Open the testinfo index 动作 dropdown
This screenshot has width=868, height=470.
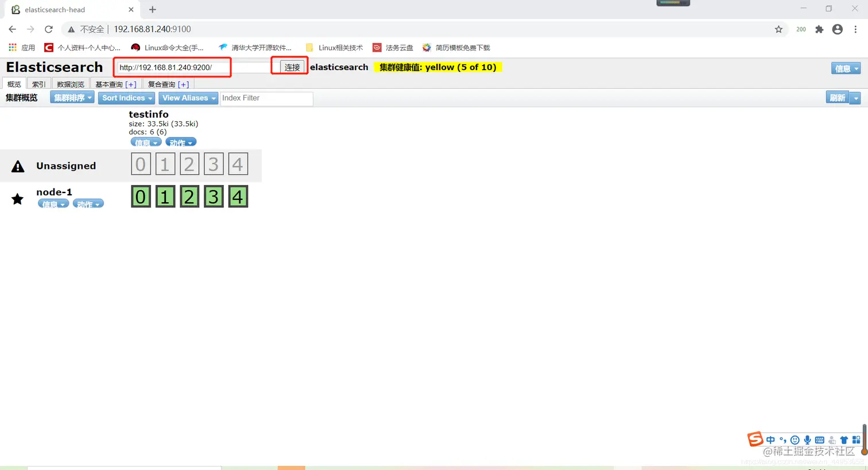click(181, 142)
